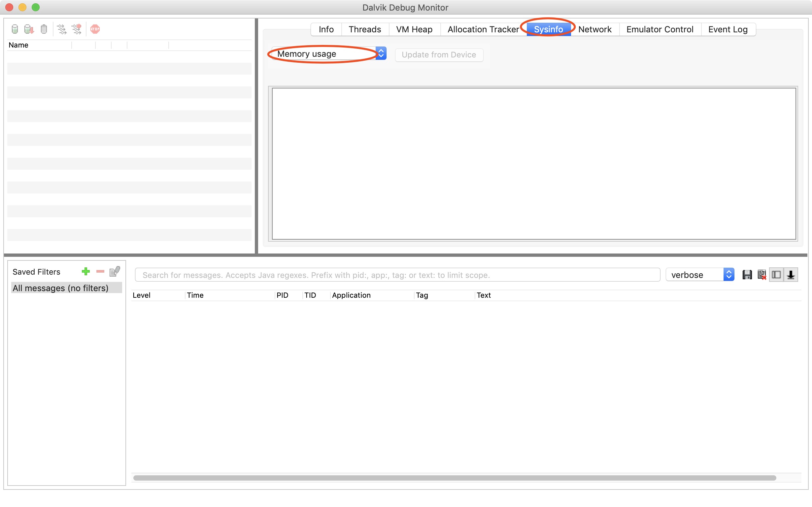Open the Allocation Tracker tab
Screen dimensions: 812x507
click(x=483, y=29)
